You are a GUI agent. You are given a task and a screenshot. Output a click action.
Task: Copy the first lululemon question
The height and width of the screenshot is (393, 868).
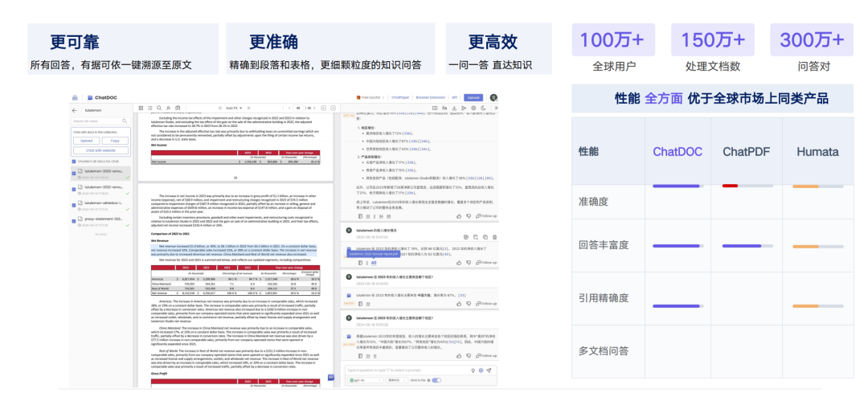click(485, 237)
